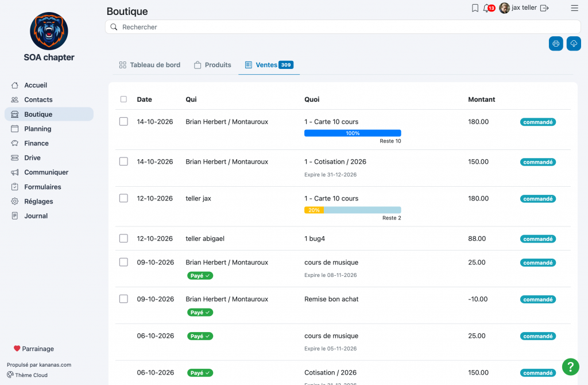
Task: Switch to the Produits tab
Action: pyautogui.click(x=212, y=65)
